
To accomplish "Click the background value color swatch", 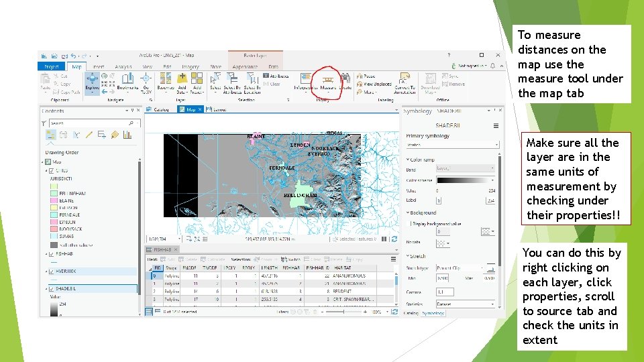I will [x=487, y=232].
